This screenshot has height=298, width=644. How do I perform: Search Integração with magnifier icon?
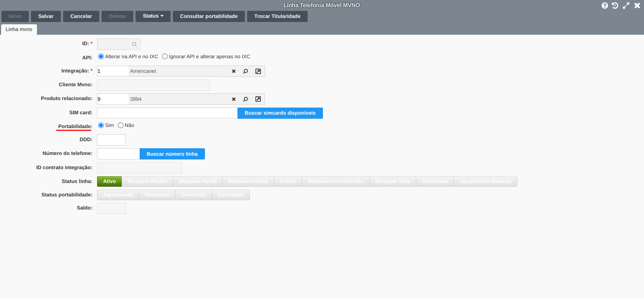tap(246, 71)
